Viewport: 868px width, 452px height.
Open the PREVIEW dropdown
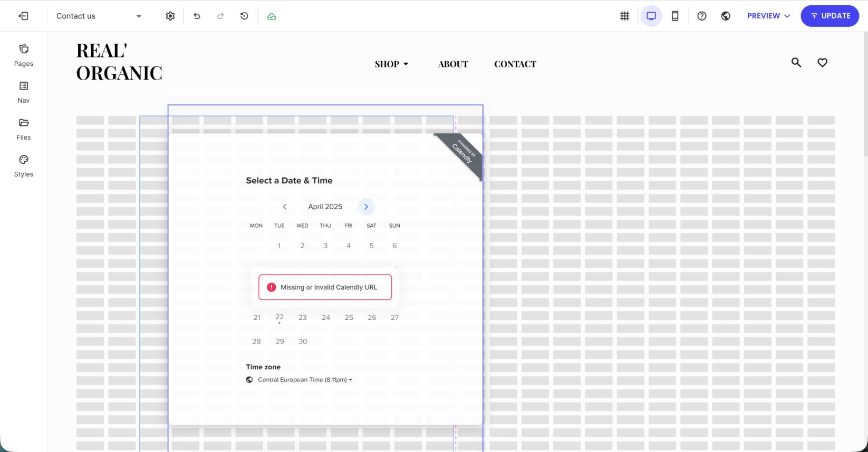pyautogui.click(x=769, y=16)
